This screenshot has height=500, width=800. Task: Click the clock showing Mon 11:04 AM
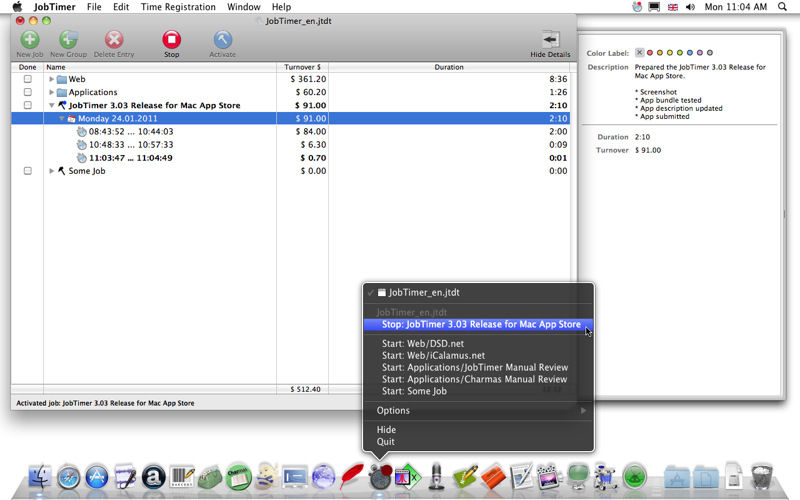(736, 7)
